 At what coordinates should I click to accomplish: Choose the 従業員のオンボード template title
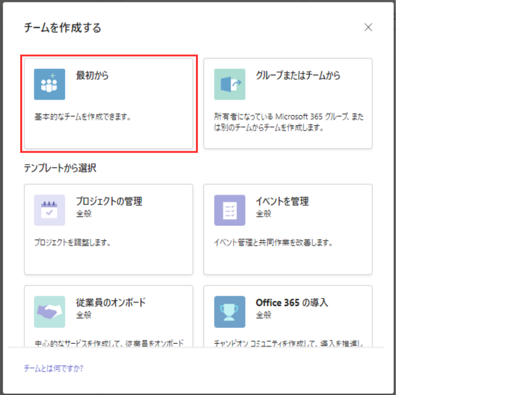111,302
